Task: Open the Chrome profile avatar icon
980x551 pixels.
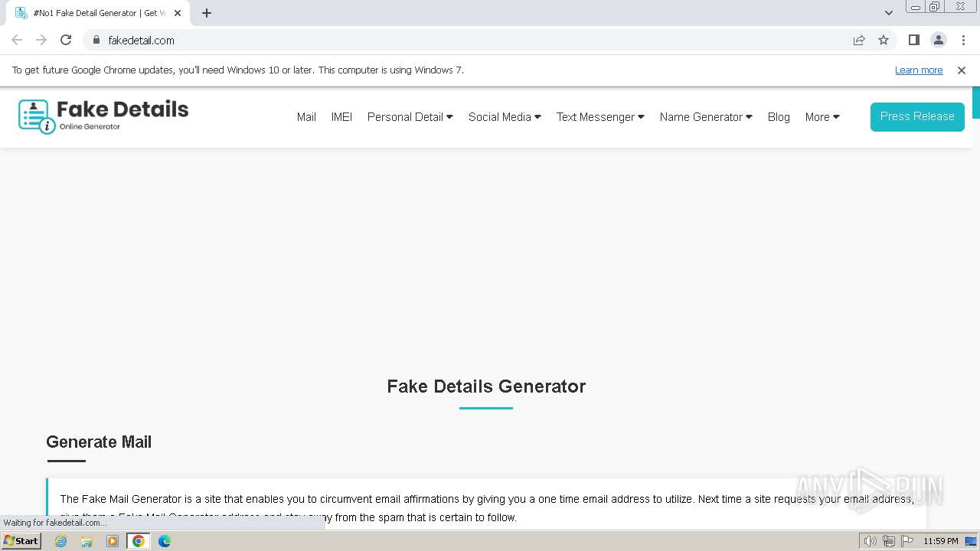Action: 939,40
